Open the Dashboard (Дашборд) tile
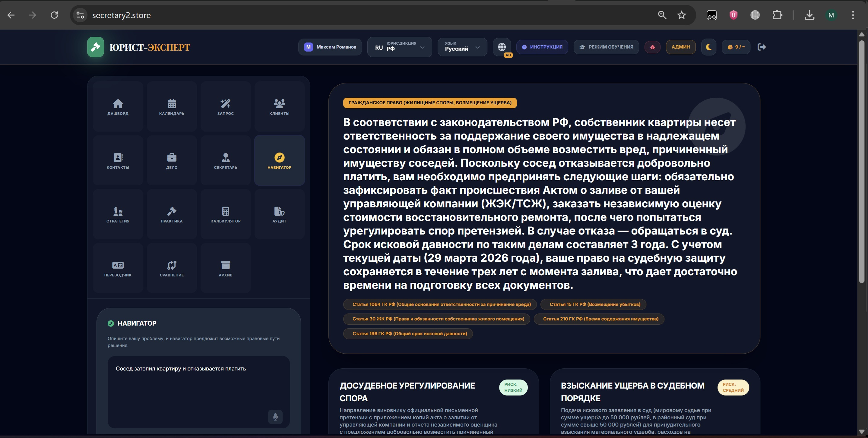 (x=118, y=107)
